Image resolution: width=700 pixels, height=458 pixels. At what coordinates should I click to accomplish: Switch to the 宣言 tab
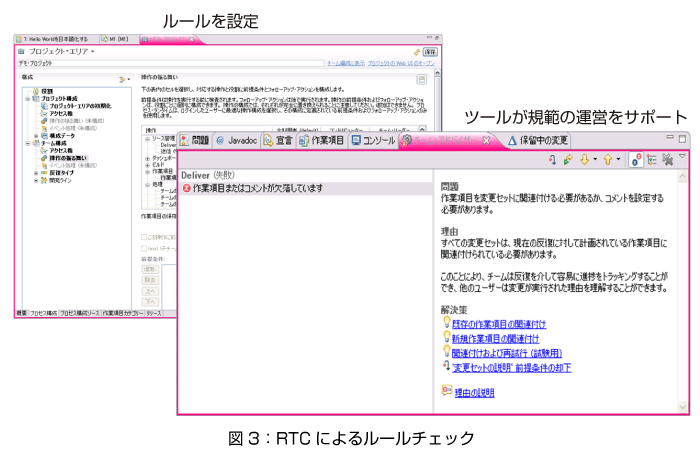278,141
